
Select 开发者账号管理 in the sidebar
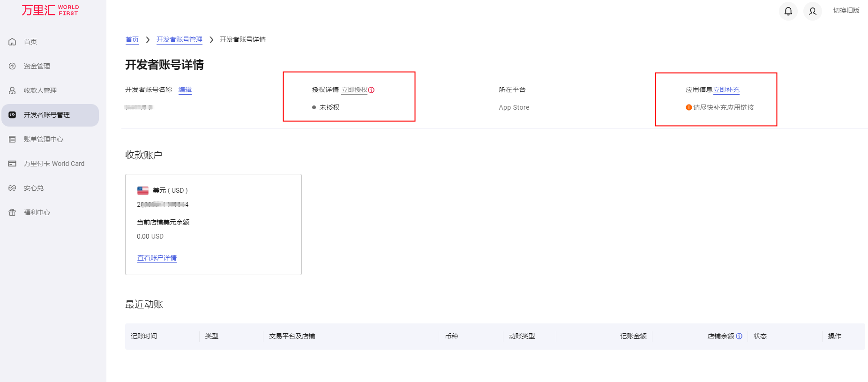46,115
